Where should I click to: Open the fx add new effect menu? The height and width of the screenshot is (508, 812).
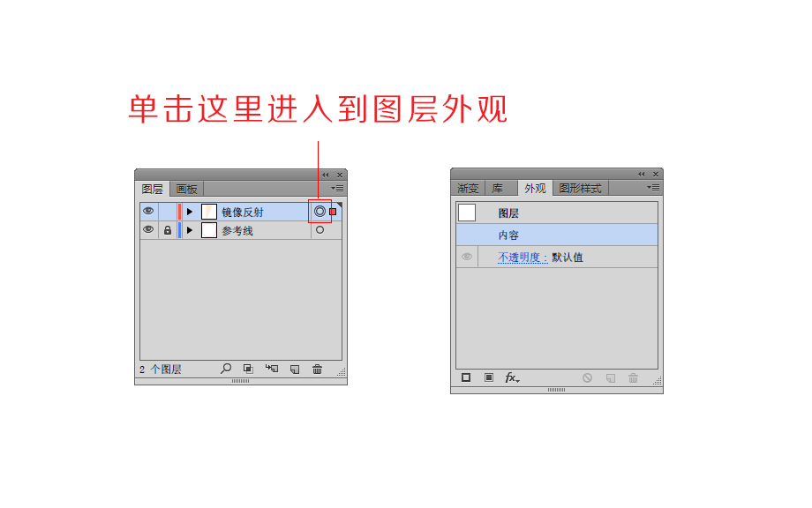512,377
